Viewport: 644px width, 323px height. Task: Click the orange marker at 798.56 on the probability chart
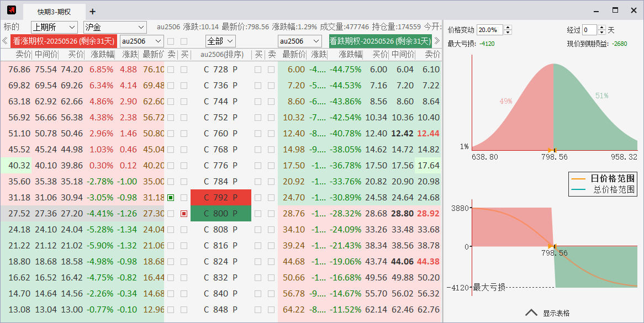550,150
